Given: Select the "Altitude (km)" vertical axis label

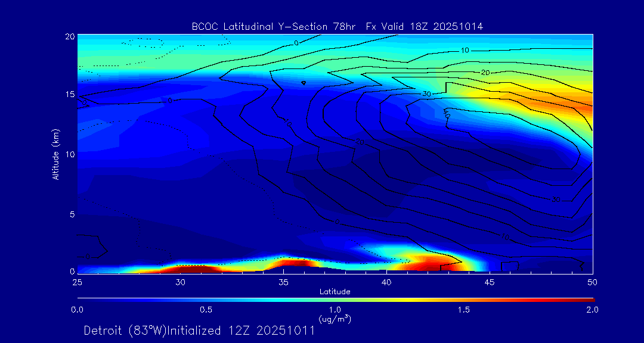Looking at the screenshot, I should pyautogui.click(x=55, y=154).
